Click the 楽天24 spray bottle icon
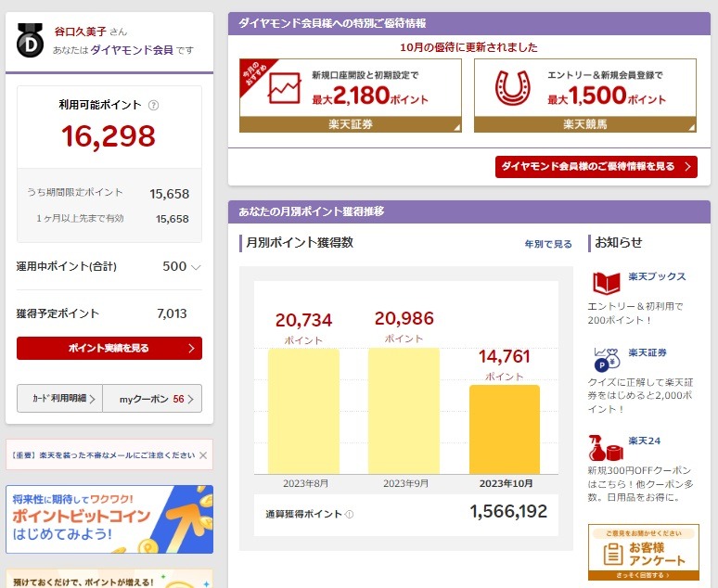The image size is (718, 588). click(x=607, y=448)
